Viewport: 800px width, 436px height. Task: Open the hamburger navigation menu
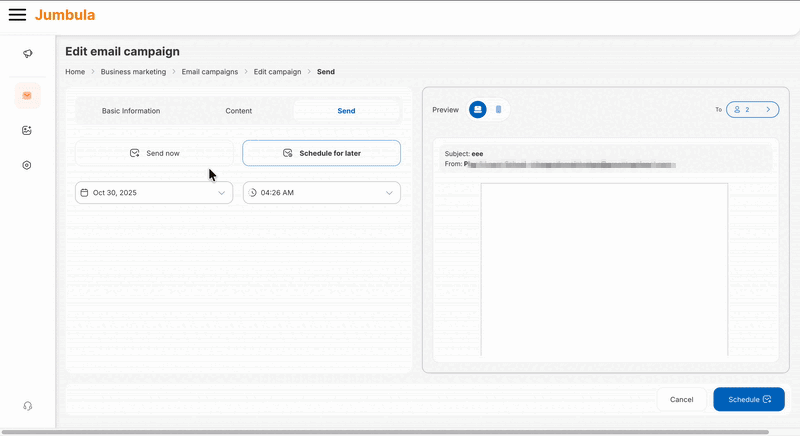pos(17,15)
